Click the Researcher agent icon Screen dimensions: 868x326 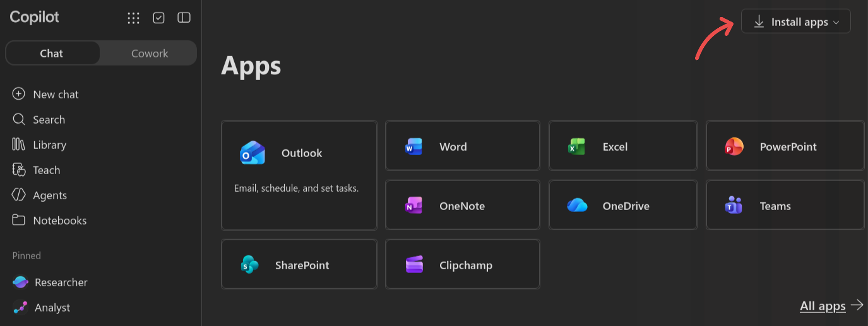(x=20, y=282)
